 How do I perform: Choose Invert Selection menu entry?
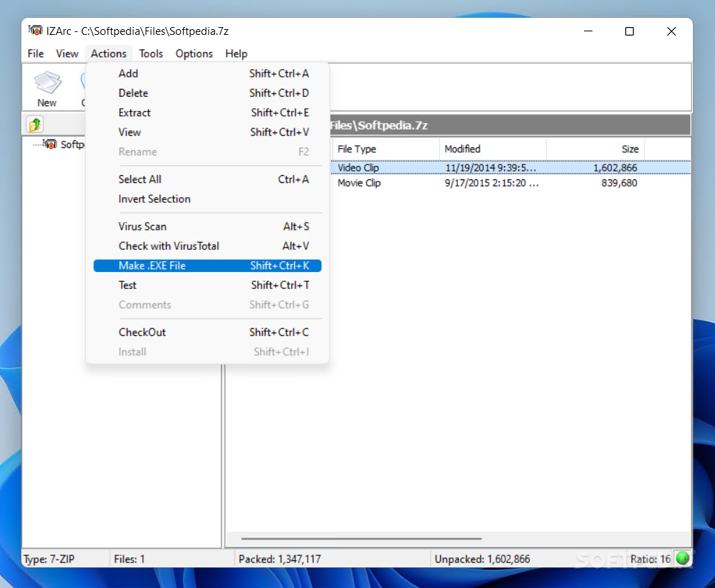pyautogui.click(x=207, y=199)
